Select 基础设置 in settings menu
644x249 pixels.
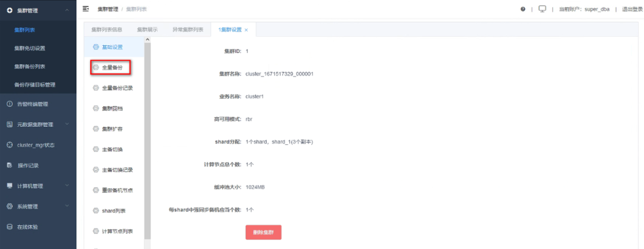coord(114,47)
